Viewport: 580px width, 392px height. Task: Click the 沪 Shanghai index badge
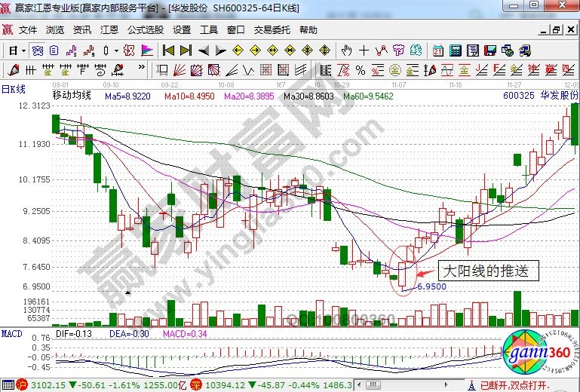pyautogui.click(x=22, y=385)
